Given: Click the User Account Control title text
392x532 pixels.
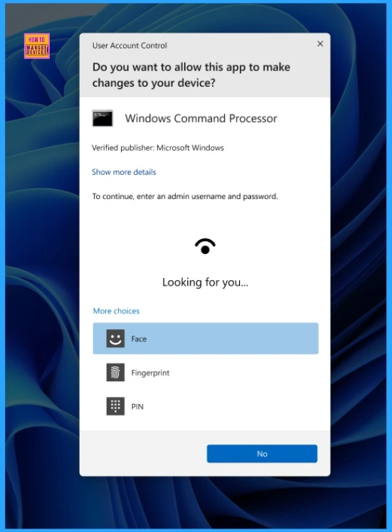Looking at the screenshot, I should (x=129, y=46).
